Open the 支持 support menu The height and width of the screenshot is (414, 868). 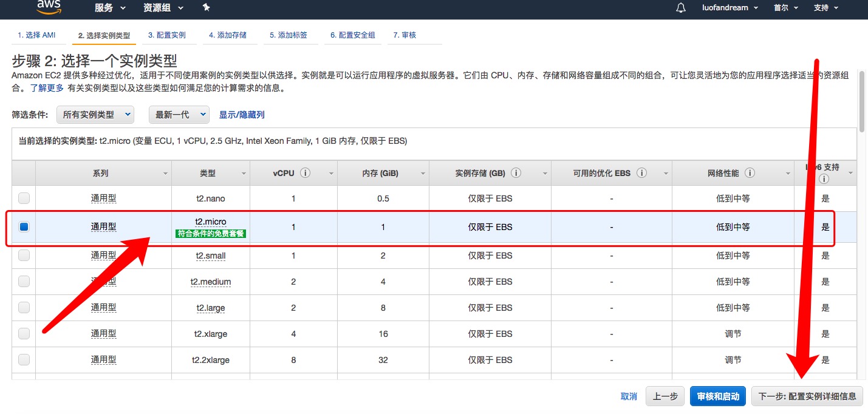tap(825, 8)
